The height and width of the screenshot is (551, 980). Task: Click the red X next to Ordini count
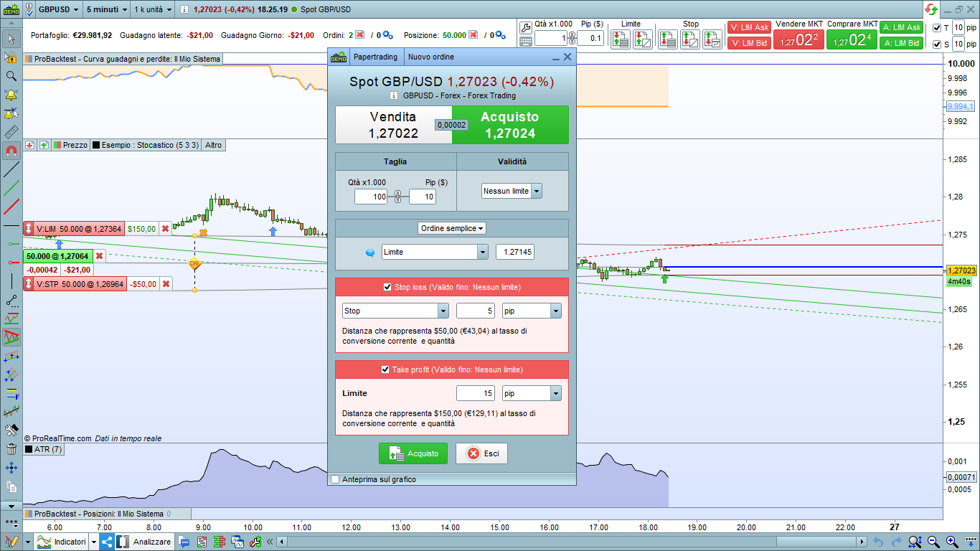[x=359, y=34]
